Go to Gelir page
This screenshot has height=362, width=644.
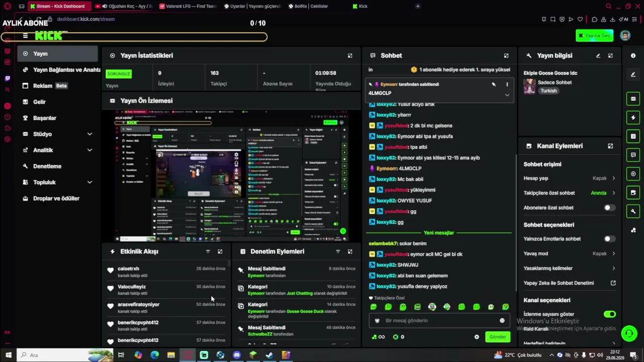tap(57, 102)
